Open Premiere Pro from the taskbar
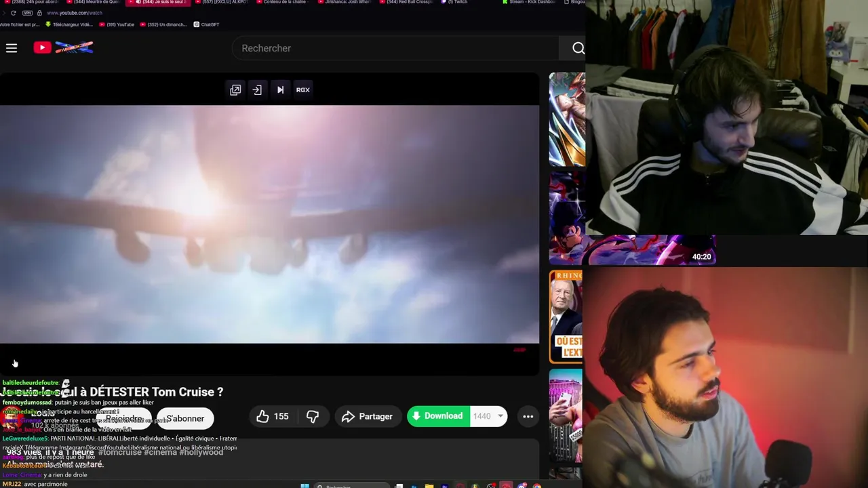The height and width of the screenshot is (488, 868). (x=445, y=485)
